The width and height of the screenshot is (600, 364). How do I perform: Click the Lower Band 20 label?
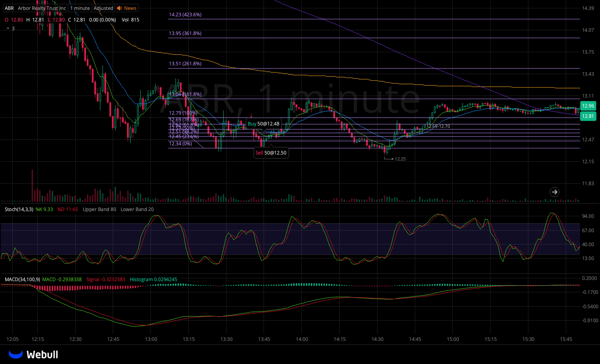point(137,209)
